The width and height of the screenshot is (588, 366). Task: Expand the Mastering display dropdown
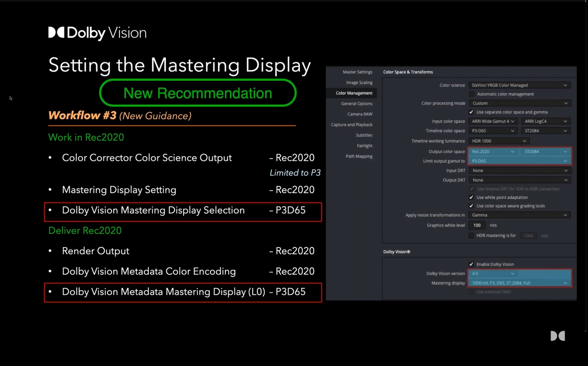[x=520, y=283]
